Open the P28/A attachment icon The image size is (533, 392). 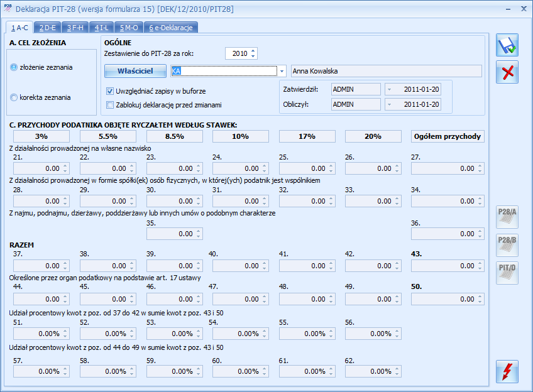(507, 217)
